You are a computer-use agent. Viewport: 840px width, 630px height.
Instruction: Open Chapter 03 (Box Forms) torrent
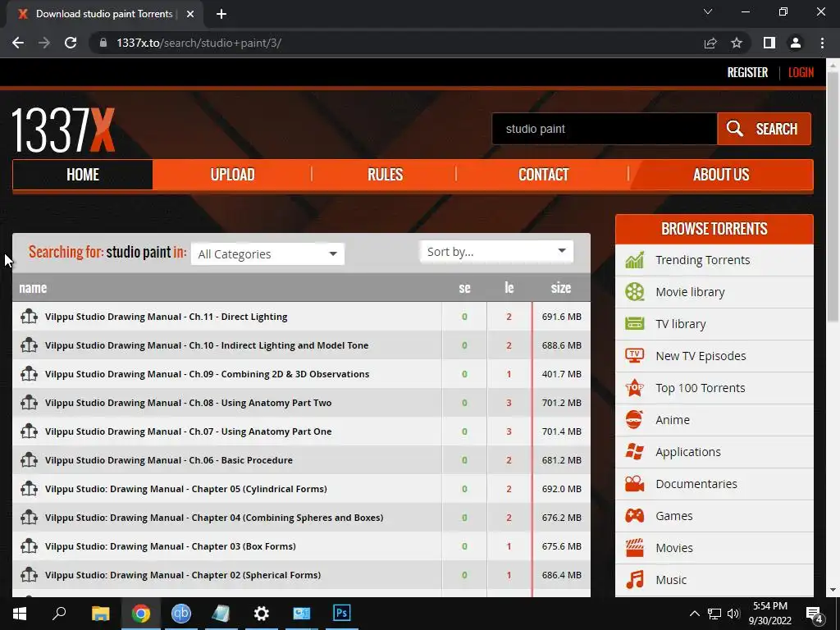(171, 546)
